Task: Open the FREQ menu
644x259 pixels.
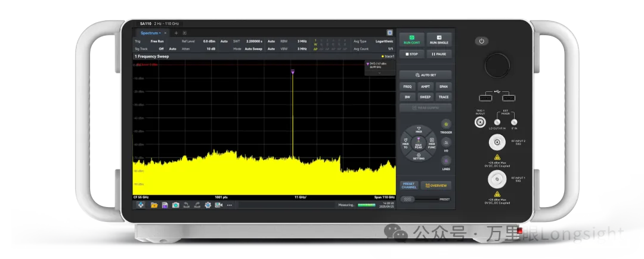Action: coord(407,87)
